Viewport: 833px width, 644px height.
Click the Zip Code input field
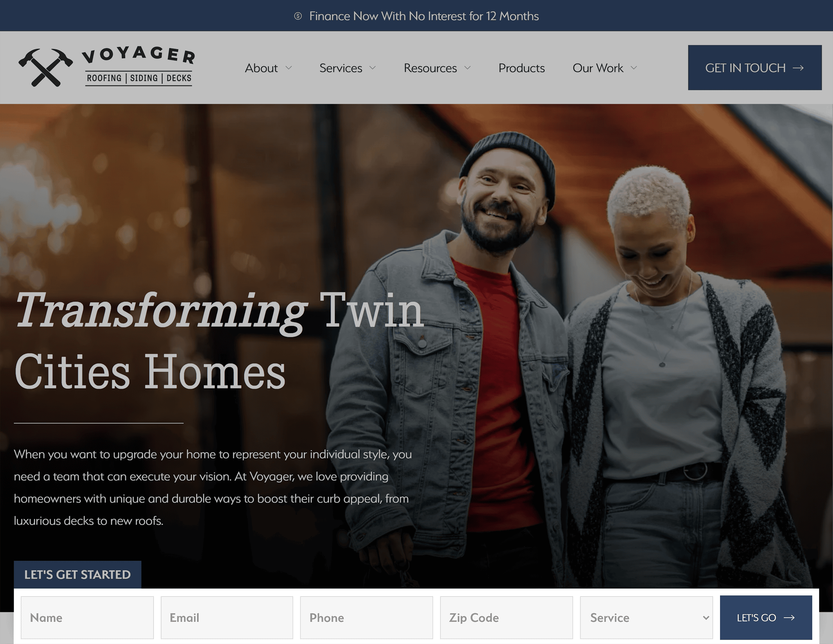pyautogui.click(x=507, y=617)
